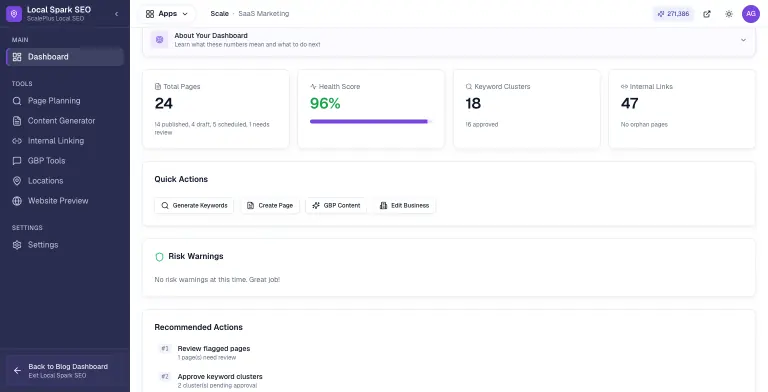This screenshot has height=392, width=768.
Task: Select GBP Tools in sidebar
Action: coord(65,161)
